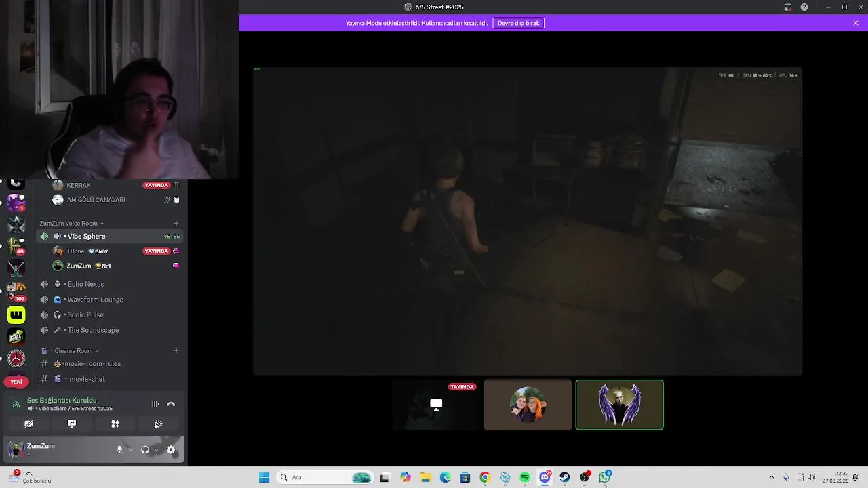Open the Mercedes logo server icon
The height and width of the screenshot is (488, 868).
click(x=16, y=358)
